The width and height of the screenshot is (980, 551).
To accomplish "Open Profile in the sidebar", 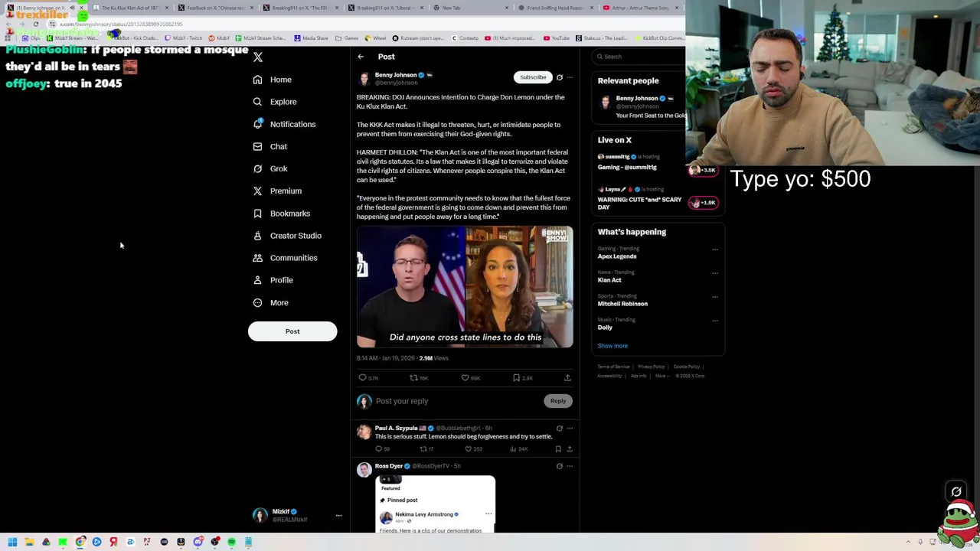I will click(x=273, y=280).
